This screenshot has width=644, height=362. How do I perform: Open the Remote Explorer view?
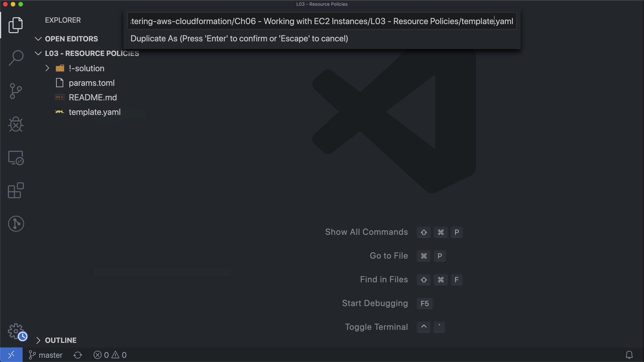[x=16, y=158]
